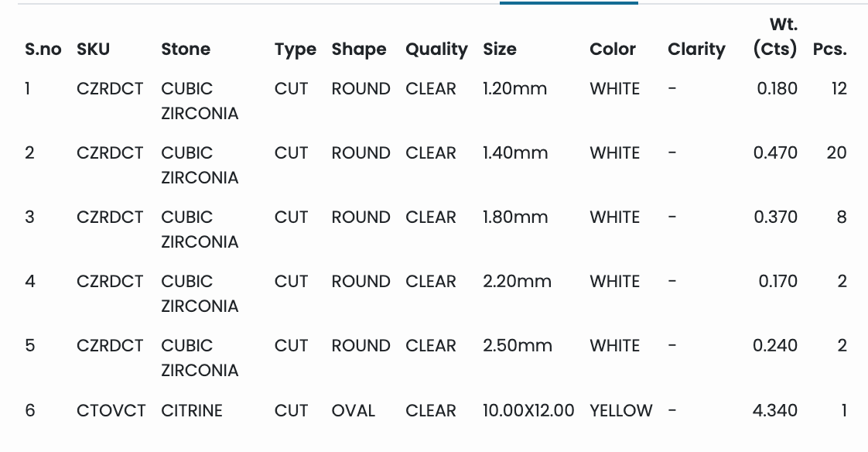
Task: Select the Quality column header
Action: click(x=436, y=50)
